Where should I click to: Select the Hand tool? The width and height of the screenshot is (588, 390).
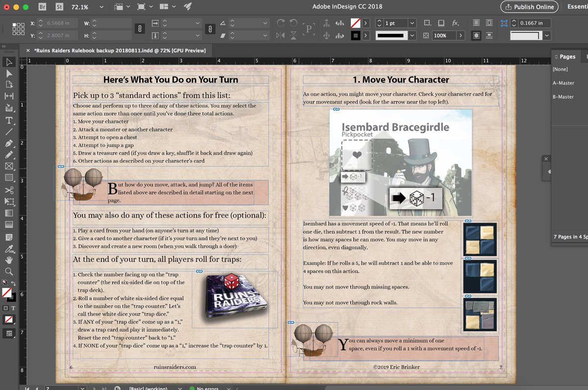pyautogui.click(x=9, y=260)
